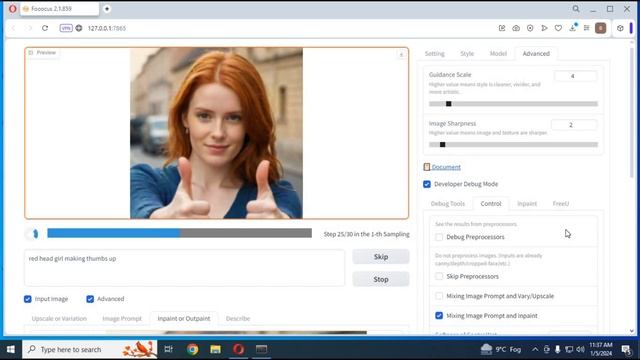Add page to bookmarks heart icon
Viewport: 640px width, 360px height.
coord(558,28)
